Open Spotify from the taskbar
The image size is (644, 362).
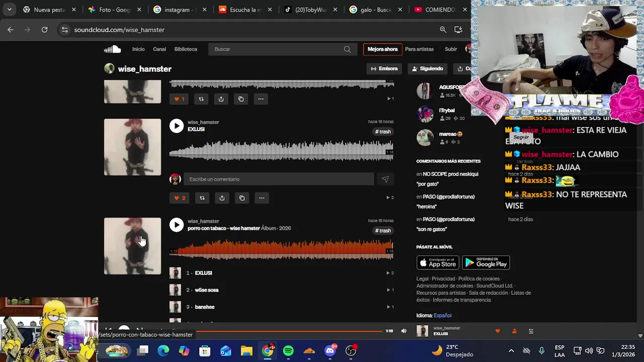[x=288, y=350]
